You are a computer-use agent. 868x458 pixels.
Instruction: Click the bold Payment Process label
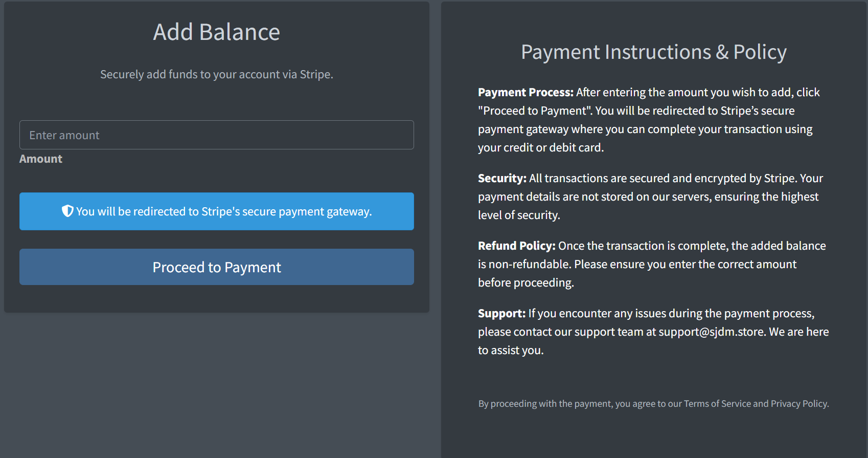526,92
